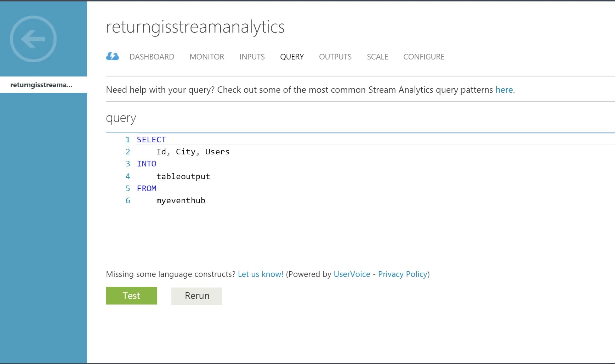Switch to the MONITOR tab
This screenshot has width=615, height=364.
tap(207, 57)
